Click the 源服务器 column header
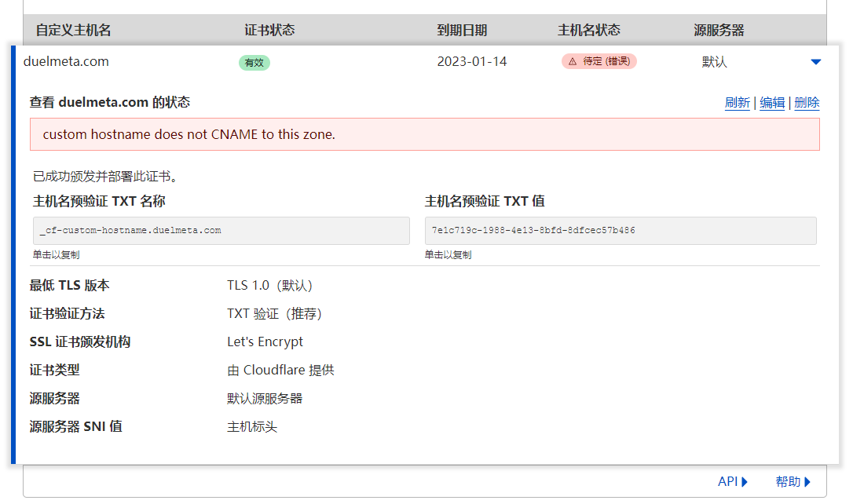The width and height of the screenshot is (853, 504). coord(719,30)
